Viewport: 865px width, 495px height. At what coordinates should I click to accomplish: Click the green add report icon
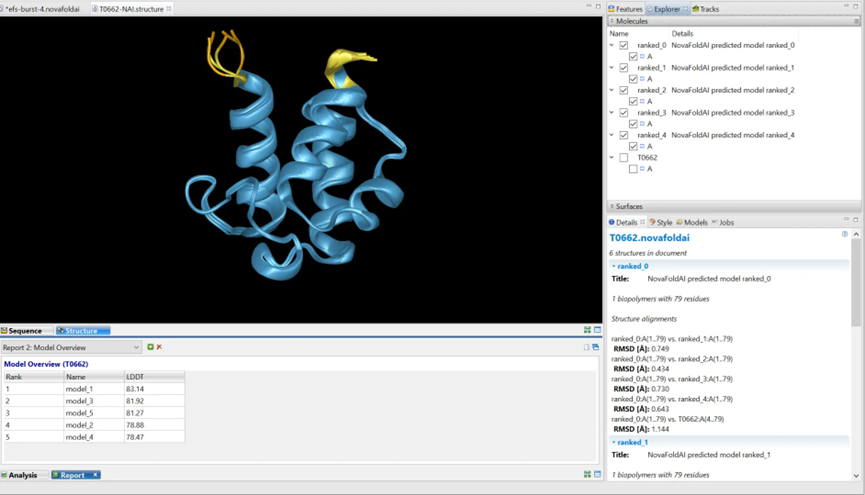point(150,347)
